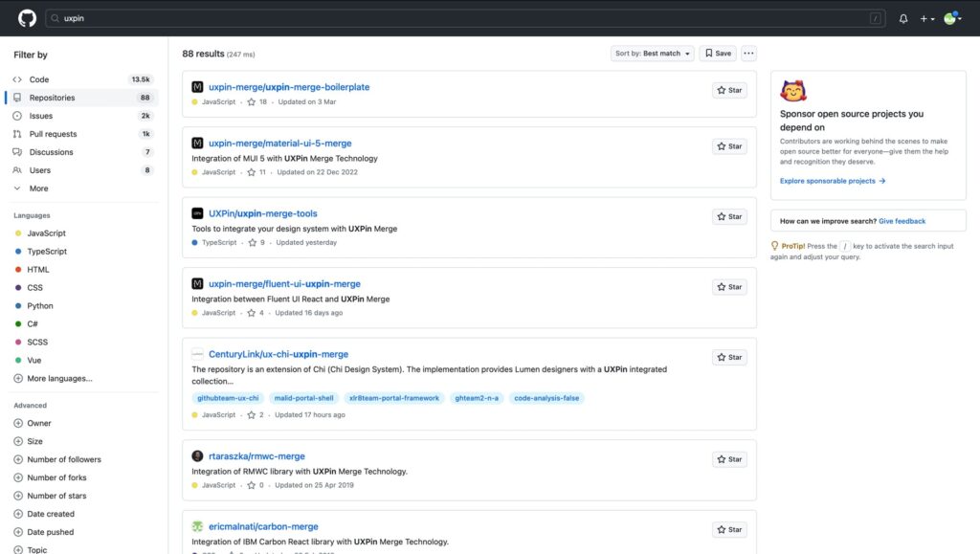Open the notifications bell
Image resolution: width=980 pixels, height=554 pixels.
[903, 19]
